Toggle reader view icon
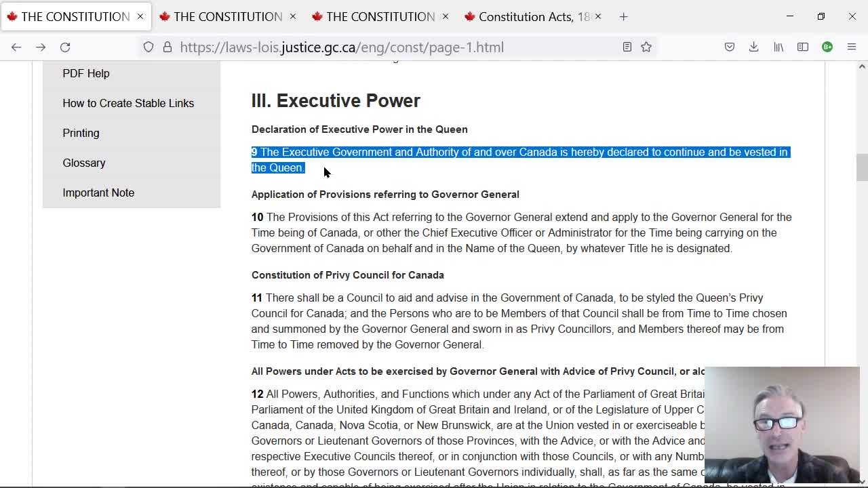The image size is (868, 488). coord(627,47)
